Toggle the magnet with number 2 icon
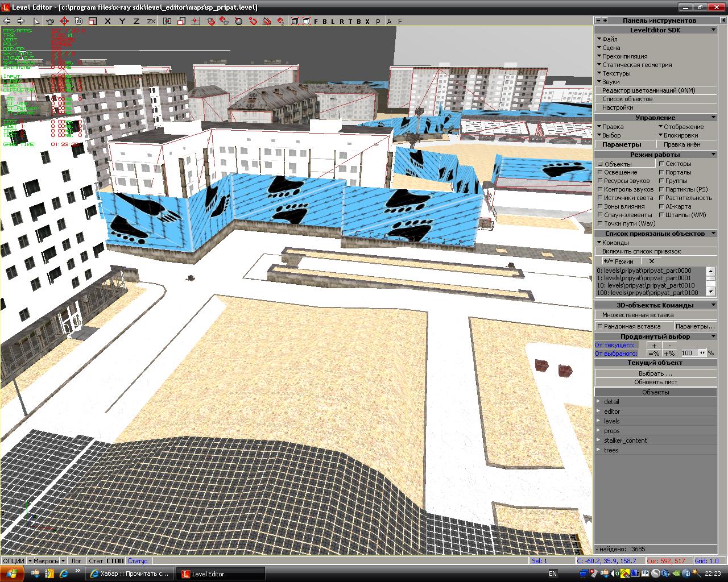 (x=281, y=21)
